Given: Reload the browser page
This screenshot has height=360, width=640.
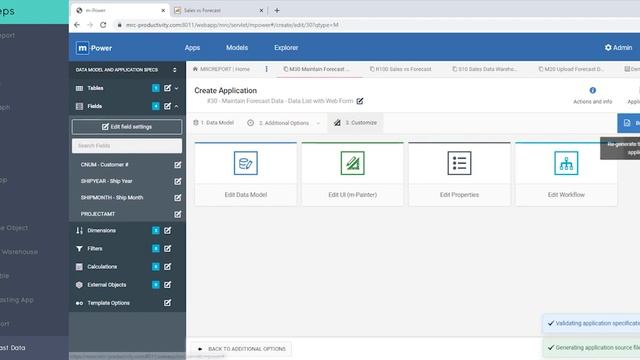Looking at the screenshot, I should point(103,25).
